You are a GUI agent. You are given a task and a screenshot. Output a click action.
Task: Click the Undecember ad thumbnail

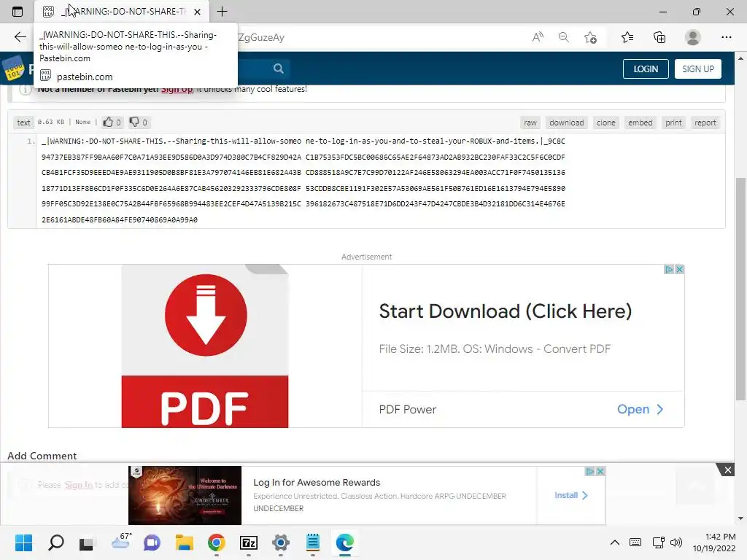click(x=185, y=495)
